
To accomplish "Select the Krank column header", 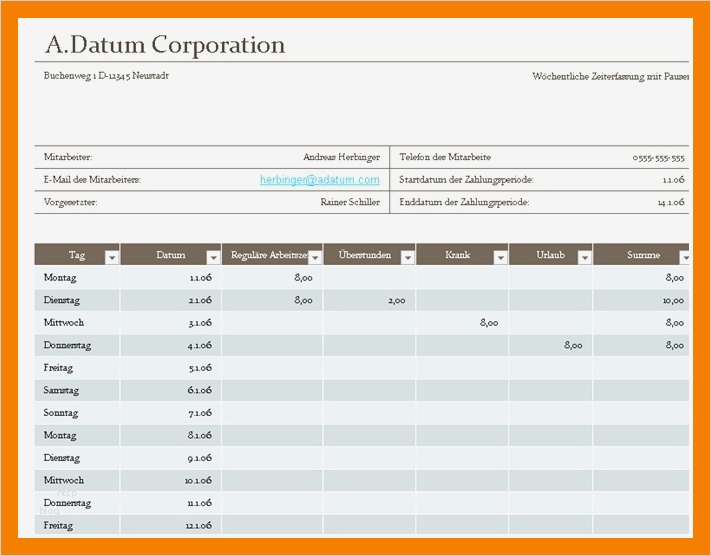I will (462, 254).
